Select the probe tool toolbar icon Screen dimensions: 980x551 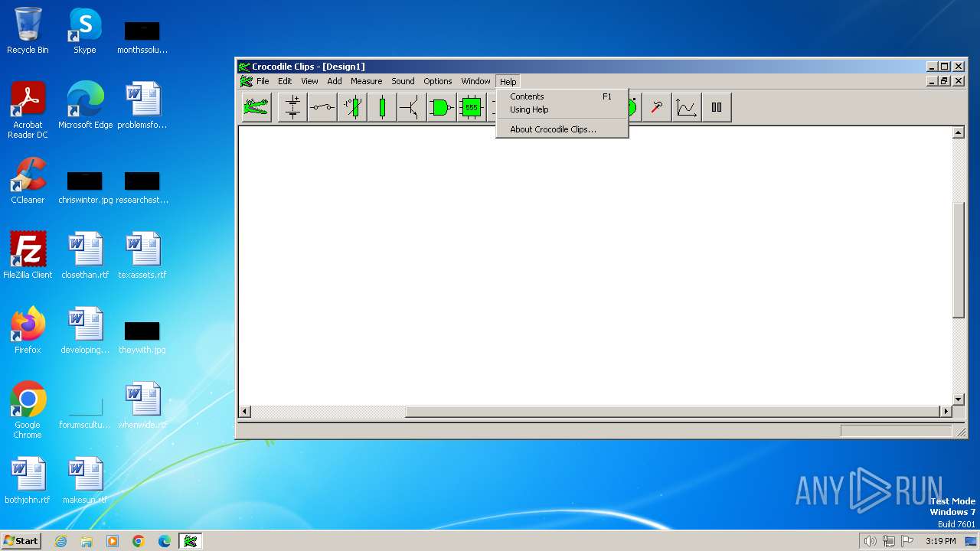[657, 107]
